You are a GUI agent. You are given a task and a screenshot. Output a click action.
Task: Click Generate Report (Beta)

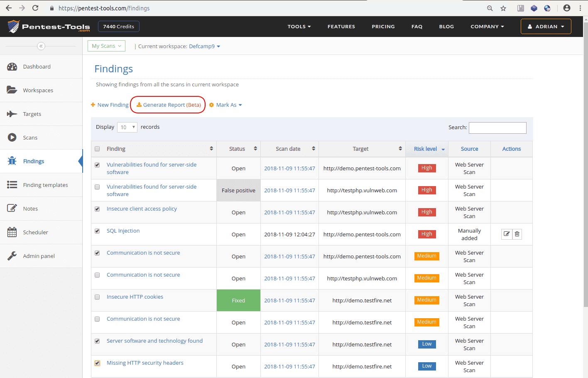point(168,105)
